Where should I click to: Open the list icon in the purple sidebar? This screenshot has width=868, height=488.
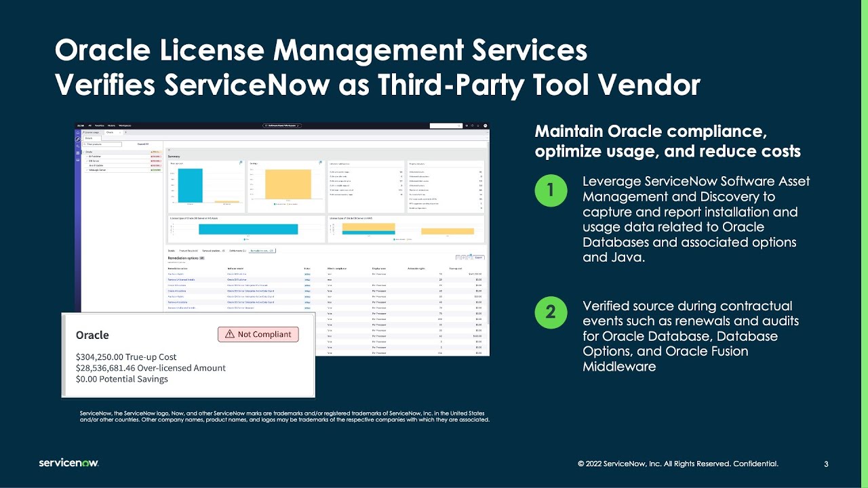coord(78,153)
